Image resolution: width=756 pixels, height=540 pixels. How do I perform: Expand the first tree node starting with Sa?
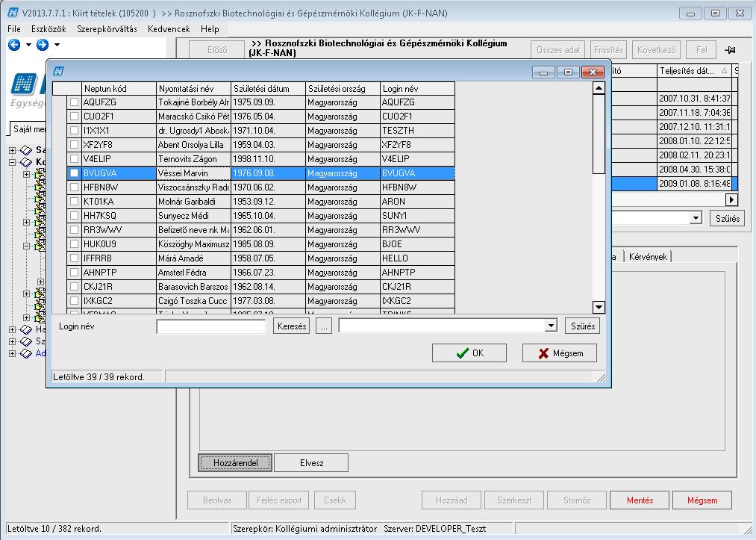point(13,151)
